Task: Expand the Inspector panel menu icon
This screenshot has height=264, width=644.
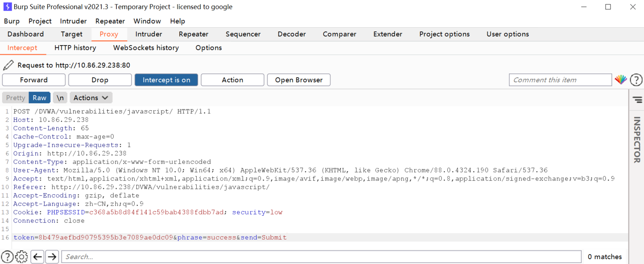Action: 637,100
